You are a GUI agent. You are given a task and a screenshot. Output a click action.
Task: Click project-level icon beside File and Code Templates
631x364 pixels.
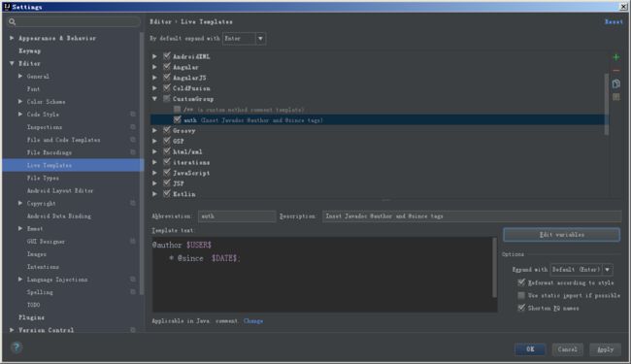[x=133, y=140]
